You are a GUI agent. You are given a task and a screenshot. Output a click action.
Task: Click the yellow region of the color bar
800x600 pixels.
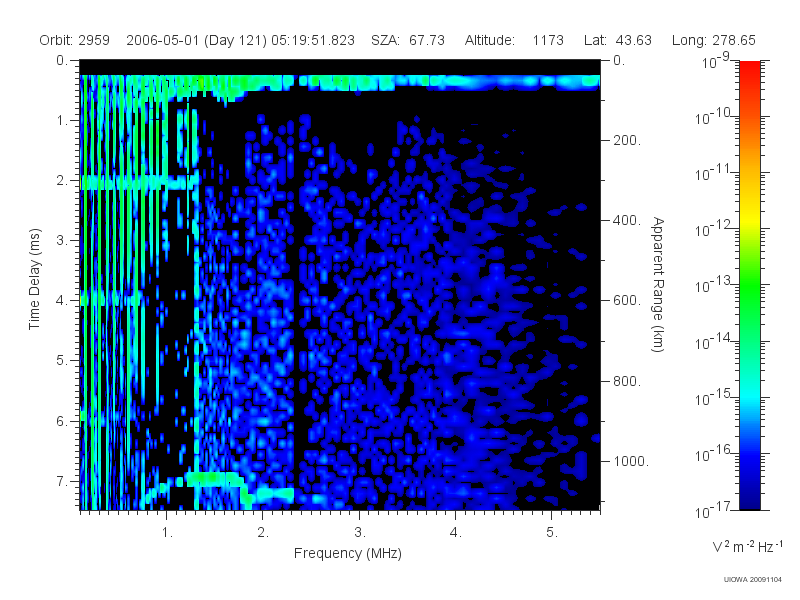tap(749, 217)
